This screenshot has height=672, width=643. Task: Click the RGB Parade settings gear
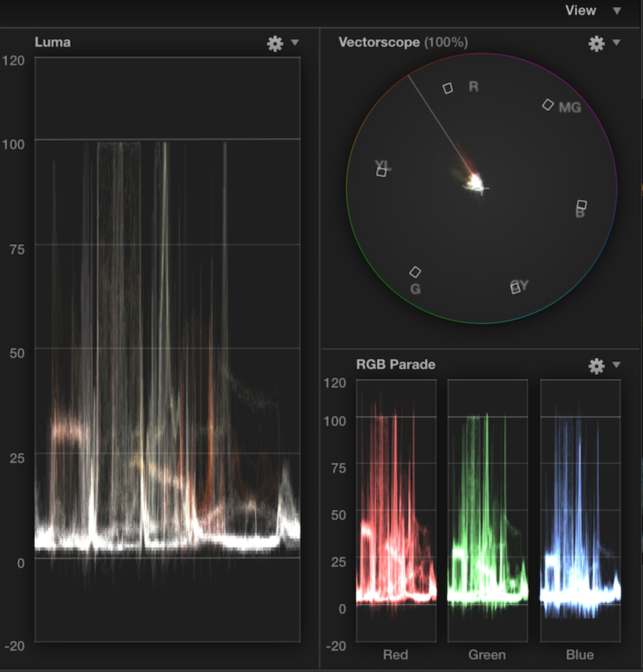click(596, 366)
